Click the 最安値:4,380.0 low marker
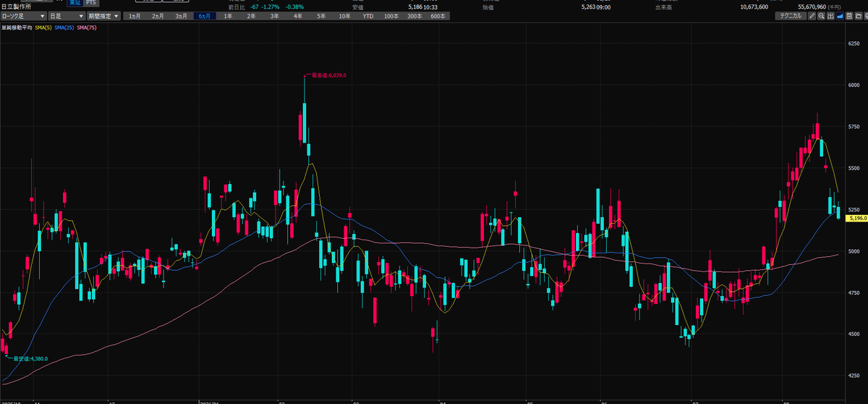The width and height of the screenshot is (868, 404). click(30, 358)
